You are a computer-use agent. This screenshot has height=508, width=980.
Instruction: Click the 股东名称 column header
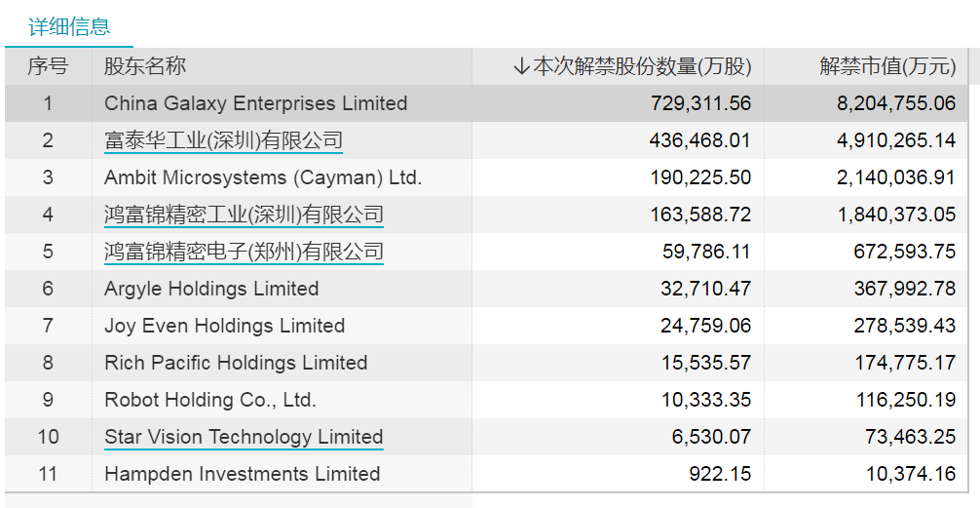coord(145,66)
